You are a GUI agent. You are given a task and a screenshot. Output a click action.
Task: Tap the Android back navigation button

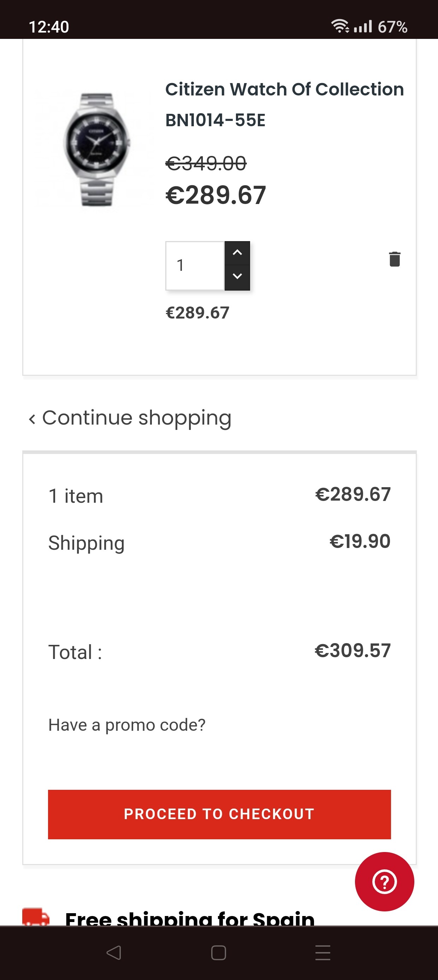(x=114, y=953)
